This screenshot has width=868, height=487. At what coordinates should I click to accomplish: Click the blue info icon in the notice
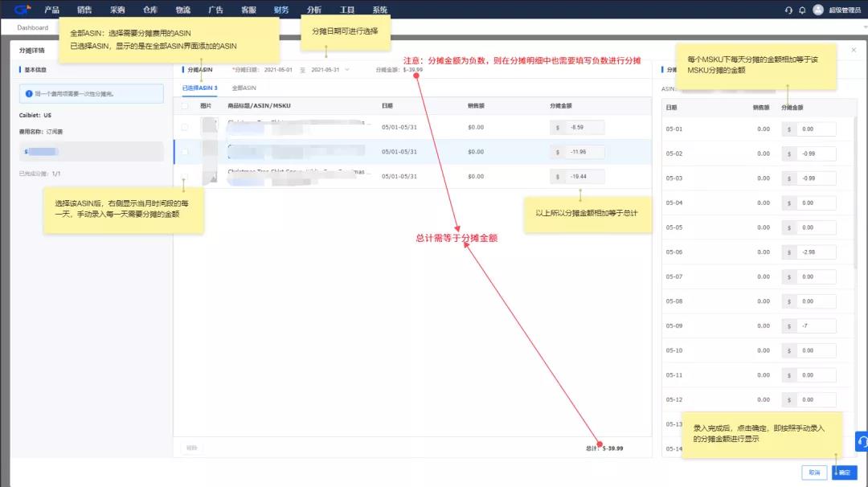coord(29,93)
